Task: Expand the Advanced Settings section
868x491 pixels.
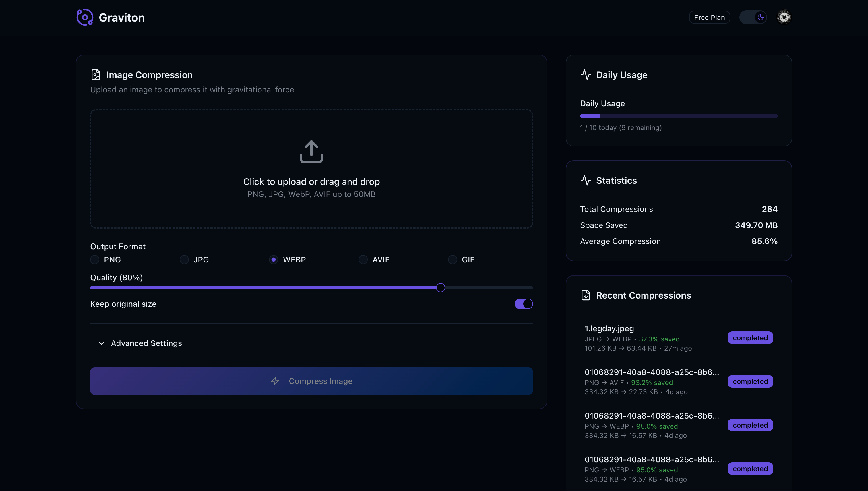Action: (146, 343)
